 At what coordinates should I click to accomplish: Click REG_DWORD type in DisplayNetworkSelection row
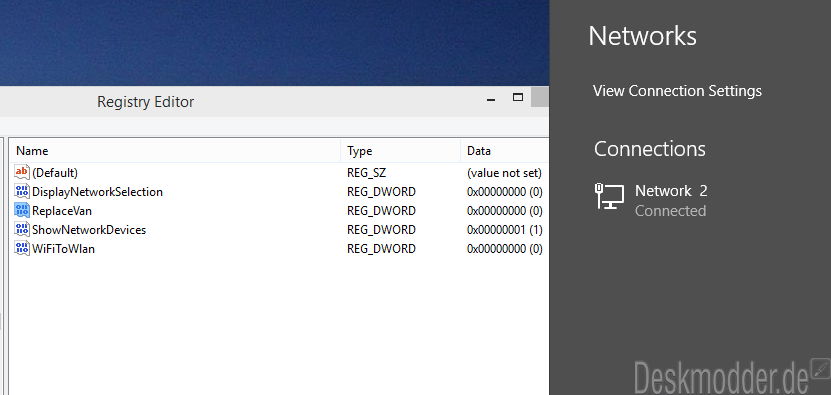[382, 192]
